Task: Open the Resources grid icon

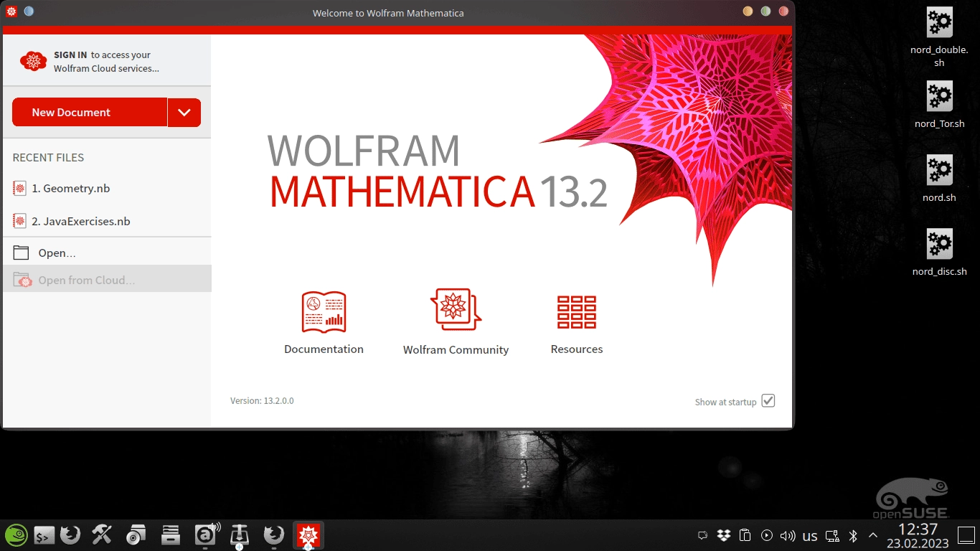Action: [577, 312]
